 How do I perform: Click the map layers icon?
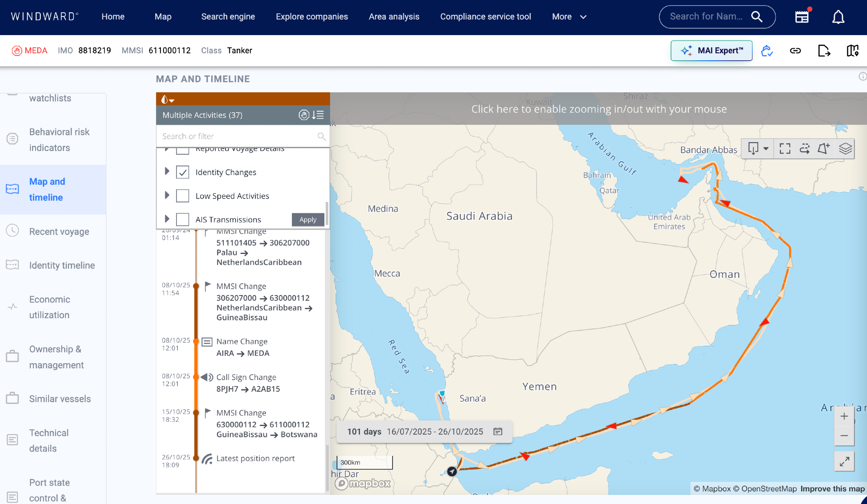pyautogui.click(x=845, y=149)
